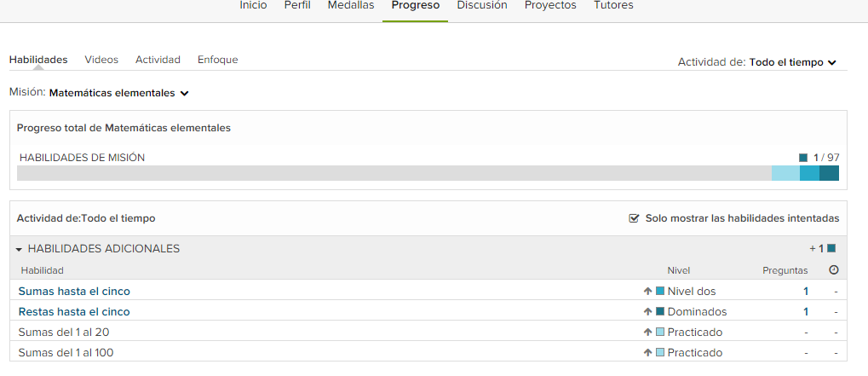This screenshot has height=376, width=868.
Task: Switch to the Videos subtab
Action: pyautogui.click(x=101, y=60)
